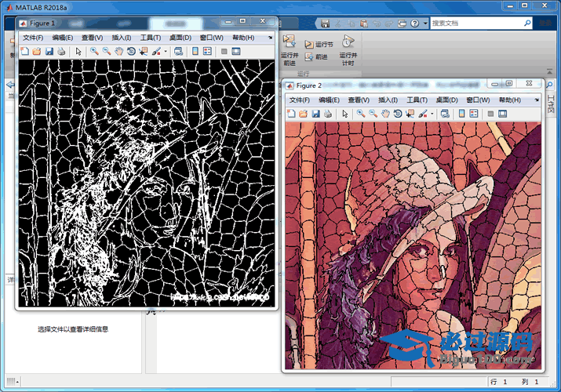Open 查看(V) menu in Figure 1
This screenshot has height=392, width=561.
point(93,38)
